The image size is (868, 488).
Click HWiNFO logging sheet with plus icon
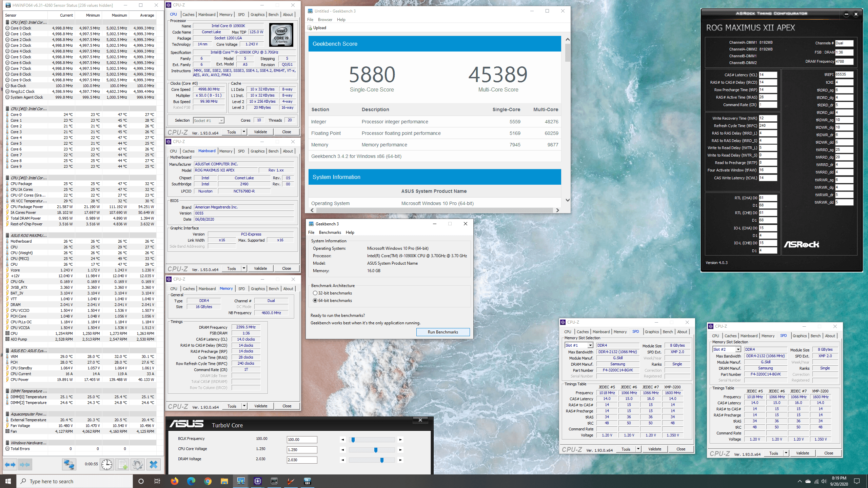[x=122, y=465]
